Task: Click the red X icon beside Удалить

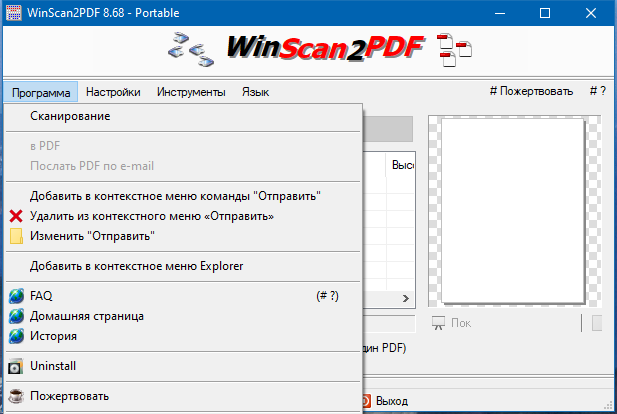Action: (16, 216)
